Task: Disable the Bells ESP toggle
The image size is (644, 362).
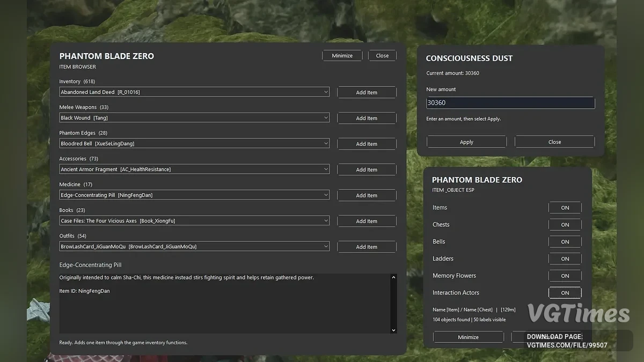Action: 565,242
